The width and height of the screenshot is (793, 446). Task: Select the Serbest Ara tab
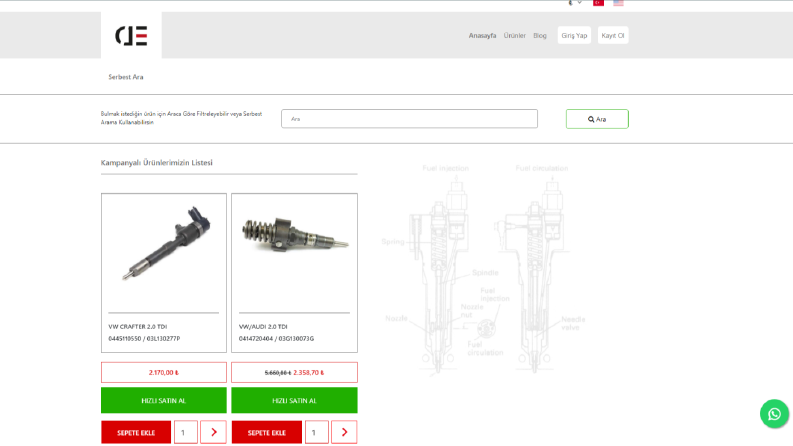tap(126, 77)
